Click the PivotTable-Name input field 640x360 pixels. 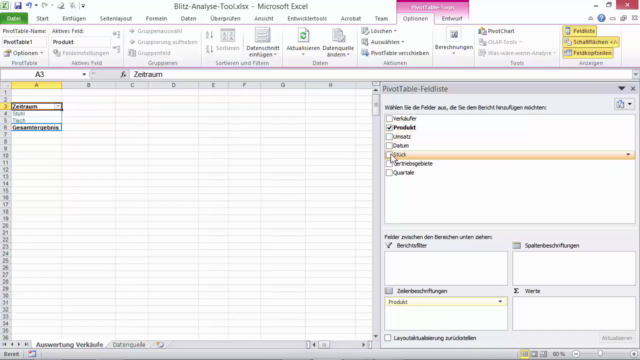coord(24,42)
